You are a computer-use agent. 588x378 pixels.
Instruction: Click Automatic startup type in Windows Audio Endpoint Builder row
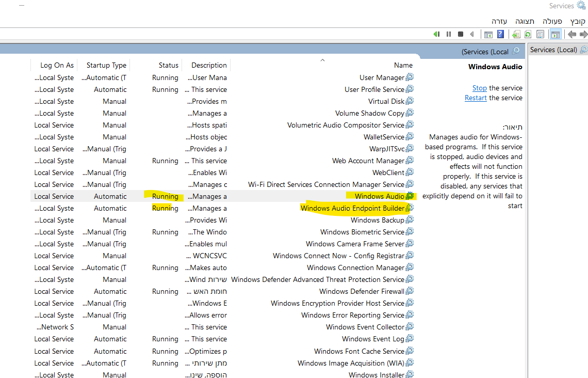click(110, 208)
